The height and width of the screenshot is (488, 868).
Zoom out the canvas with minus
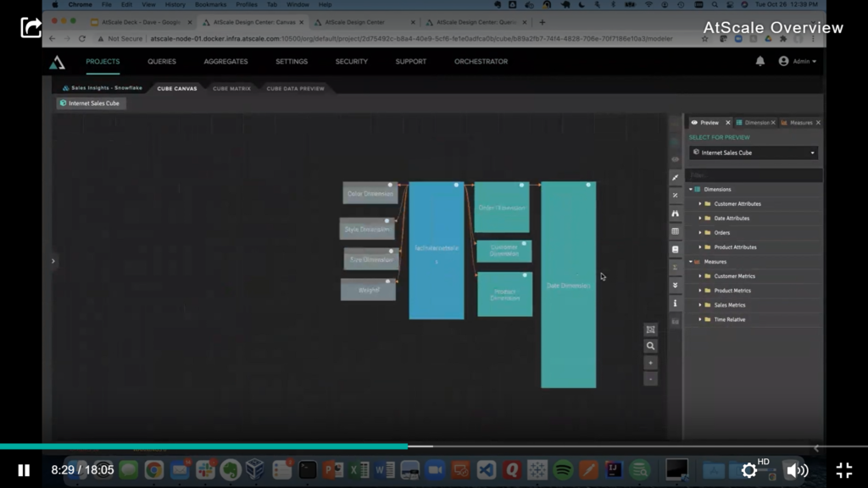(x=650, y=380)
